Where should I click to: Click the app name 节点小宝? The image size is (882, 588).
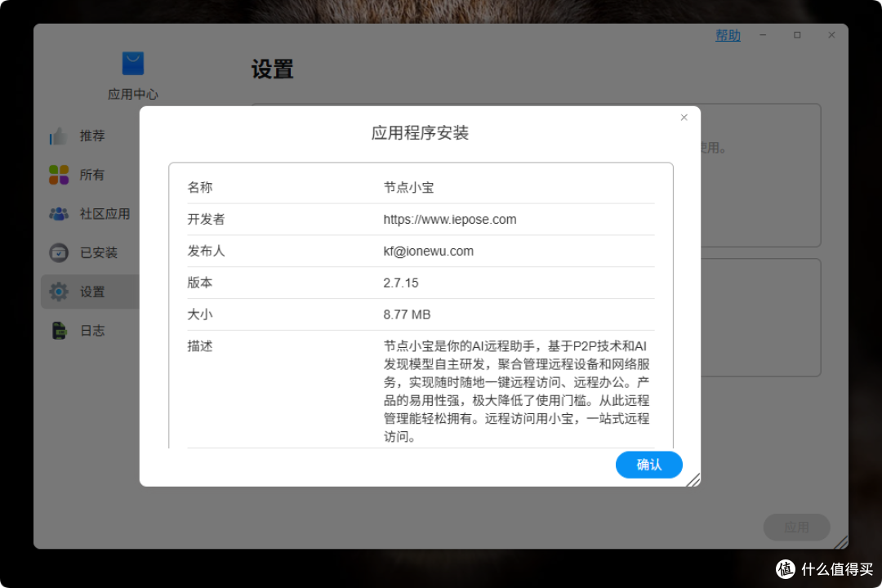click(x=408, y=187)
